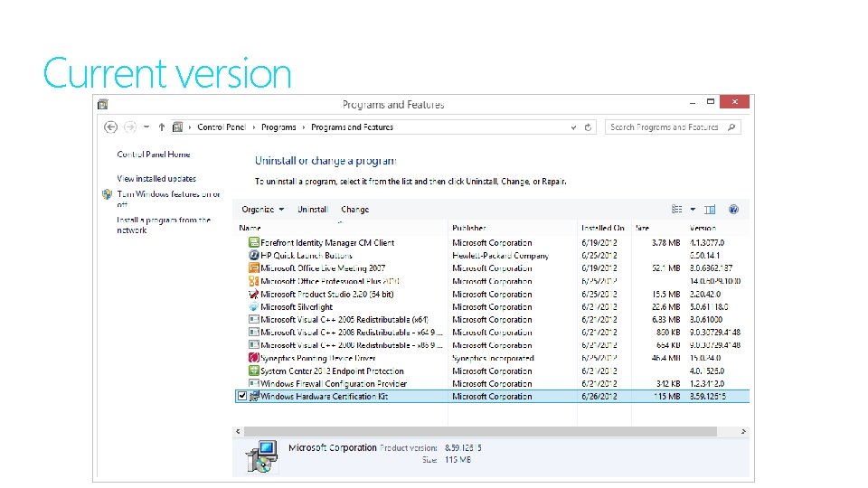Screen dimensions: 868x488
Task: Click the Forward navigation arrow
Action: click(129, 127)
